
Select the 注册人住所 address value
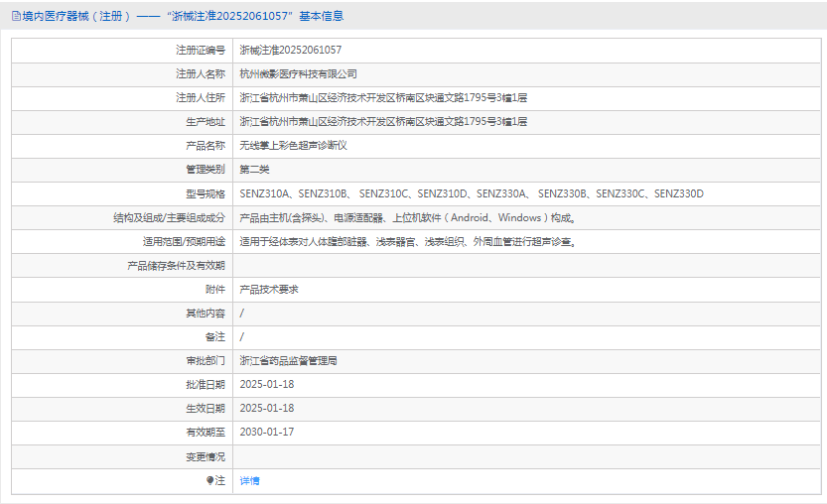(383, 98)
